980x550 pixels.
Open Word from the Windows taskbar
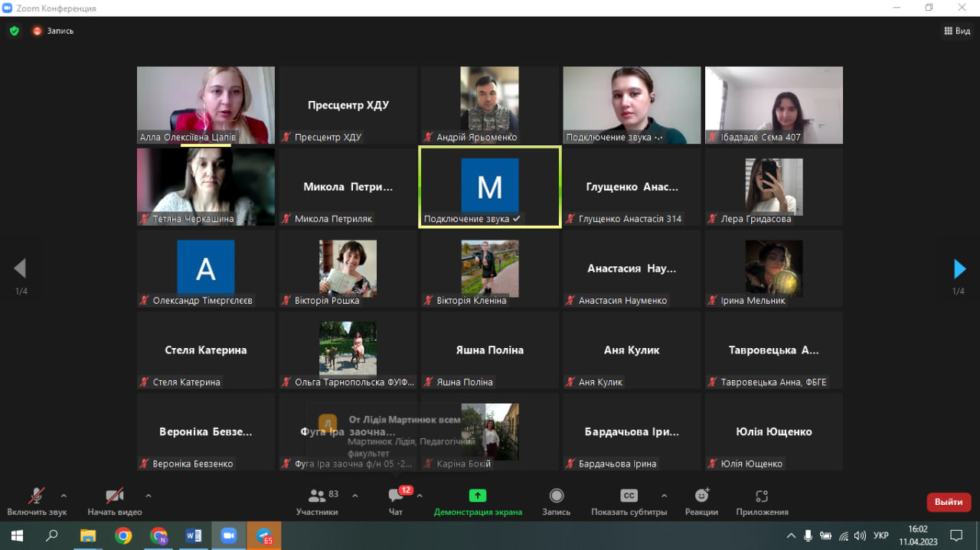(194, 535)
